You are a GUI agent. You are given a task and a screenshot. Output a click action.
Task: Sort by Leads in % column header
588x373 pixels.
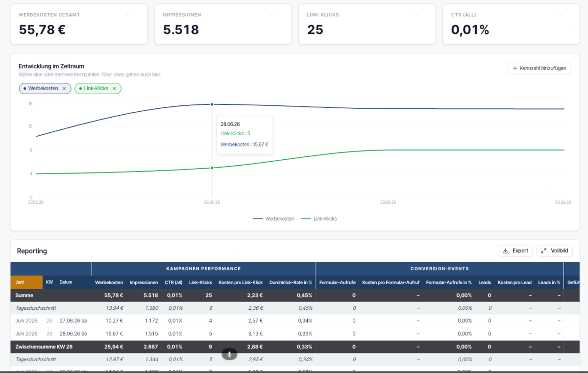pos(549,282)
